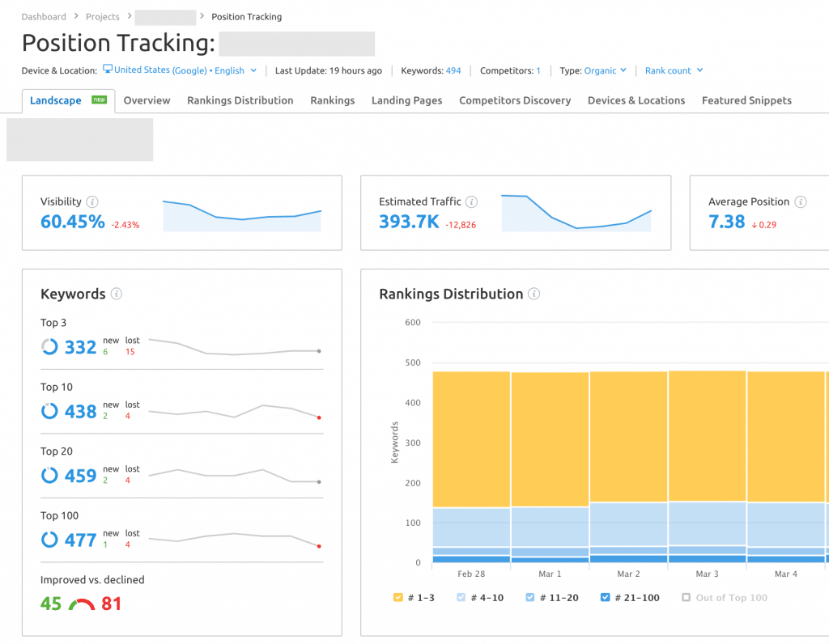Click the info icon next to Keywords heading

117,294
